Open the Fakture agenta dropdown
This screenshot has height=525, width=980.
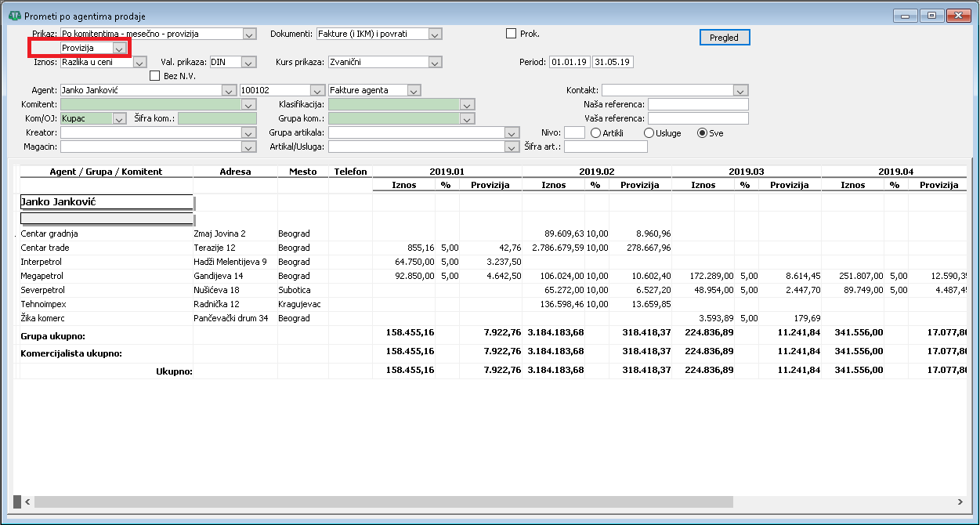(414, 90)
